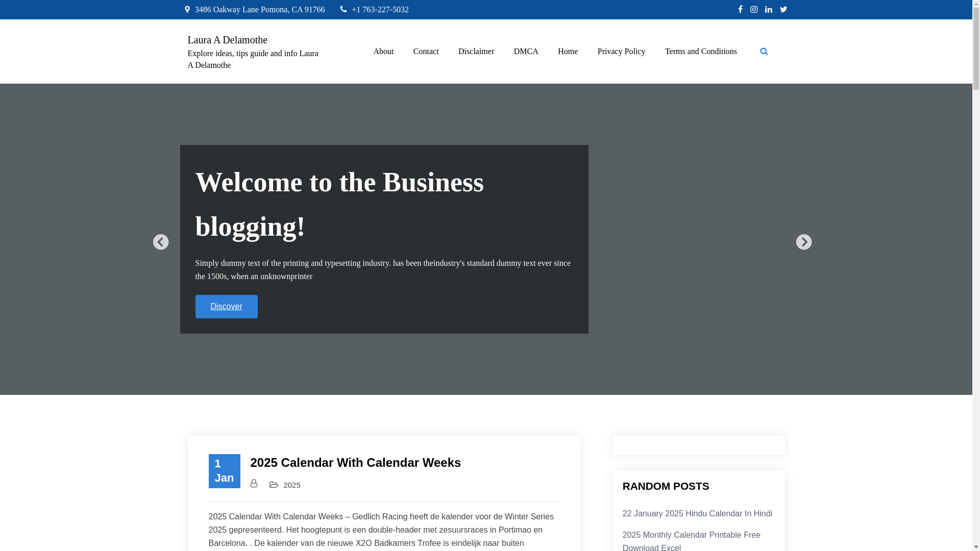This screenshot has height=551, width=980.
Task: Click the Discover button
Action: coord(226,307)
